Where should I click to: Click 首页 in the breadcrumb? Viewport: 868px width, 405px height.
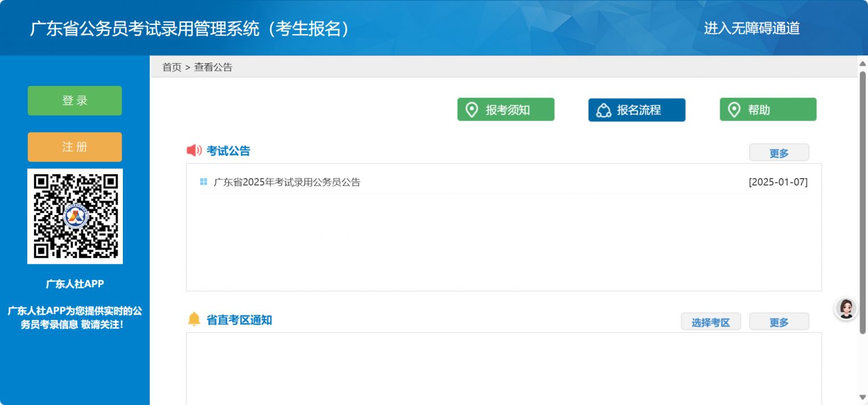(172, 67)
